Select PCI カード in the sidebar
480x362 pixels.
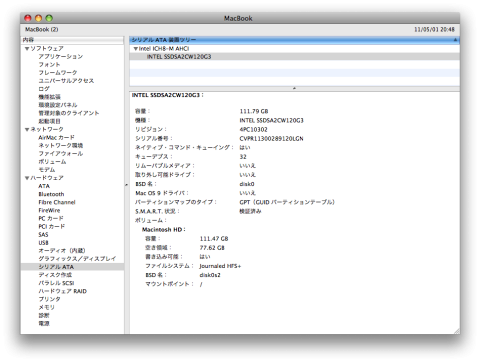pyautogui.click(x=51, y=226)
